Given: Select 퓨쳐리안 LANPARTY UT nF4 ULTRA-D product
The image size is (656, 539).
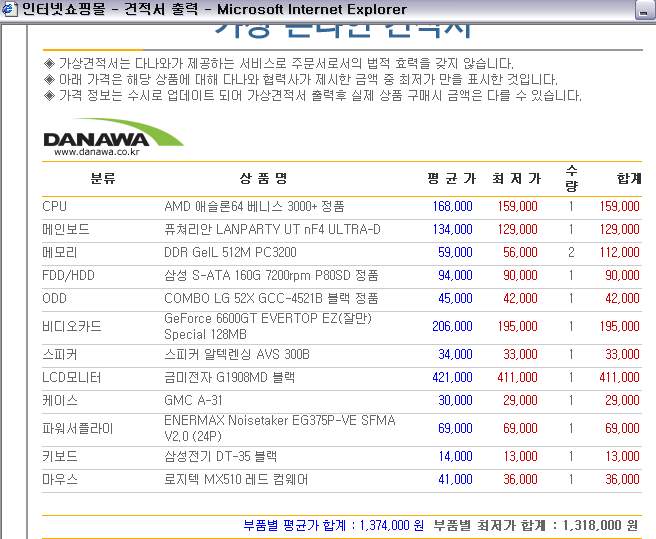Looking at the screenshot, I should point(272,229).
